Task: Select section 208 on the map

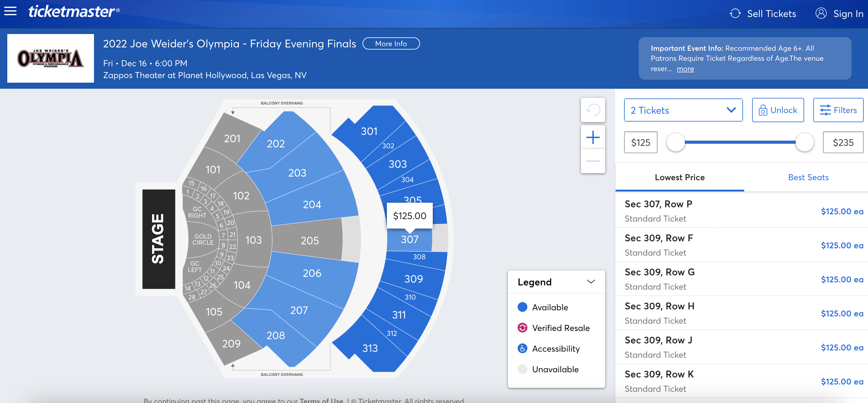Action: [276, 335]
